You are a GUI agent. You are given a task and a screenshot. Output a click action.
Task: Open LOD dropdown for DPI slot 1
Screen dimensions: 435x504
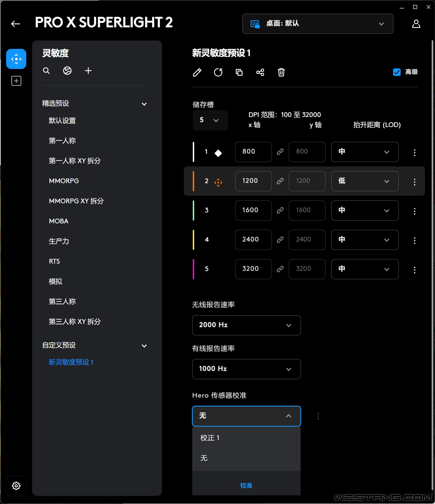(x=365, y=152)
